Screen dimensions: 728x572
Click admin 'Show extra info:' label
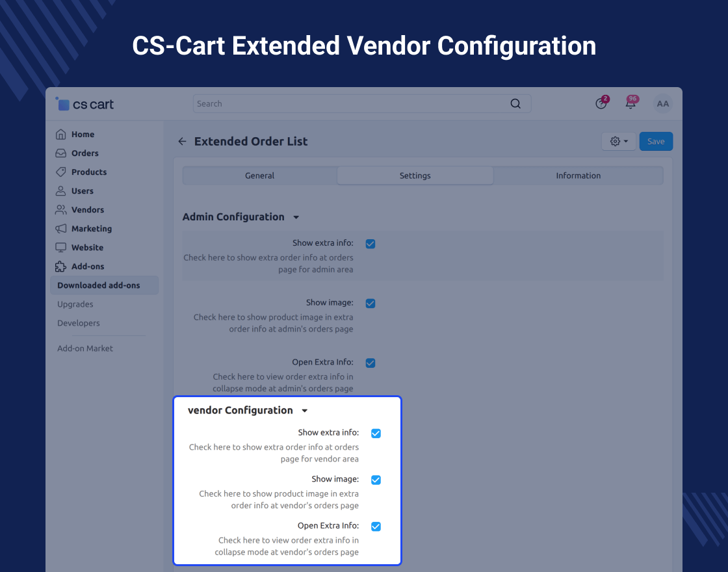pos(322,243)
